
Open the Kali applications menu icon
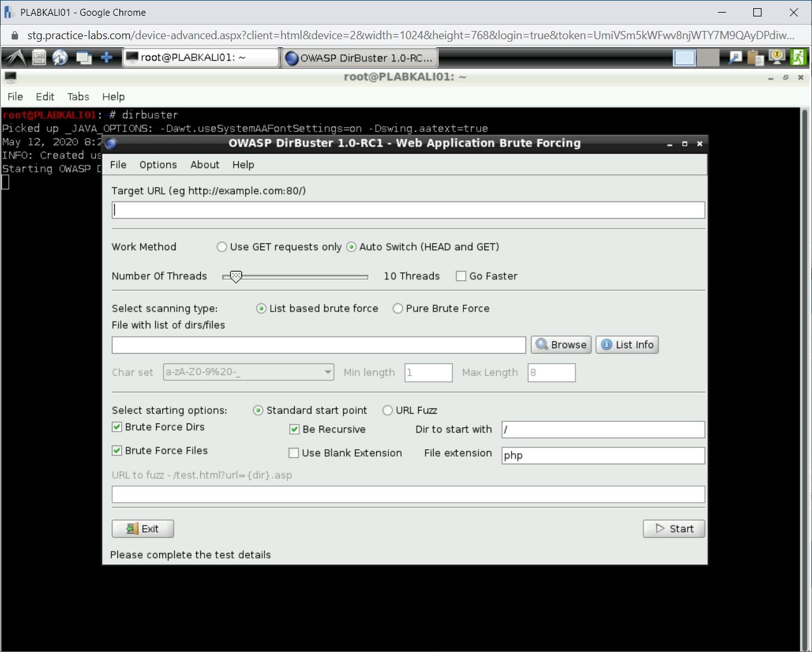14,57
